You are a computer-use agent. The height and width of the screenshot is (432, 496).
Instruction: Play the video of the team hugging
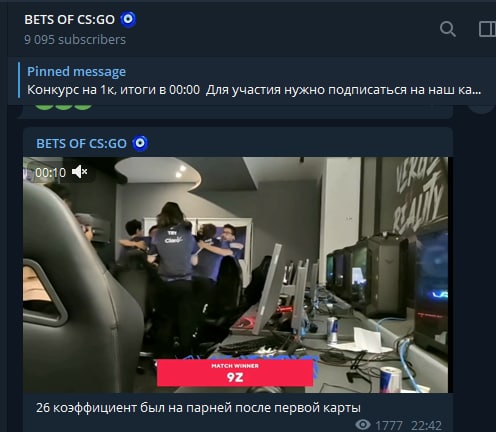pos(235,275)
